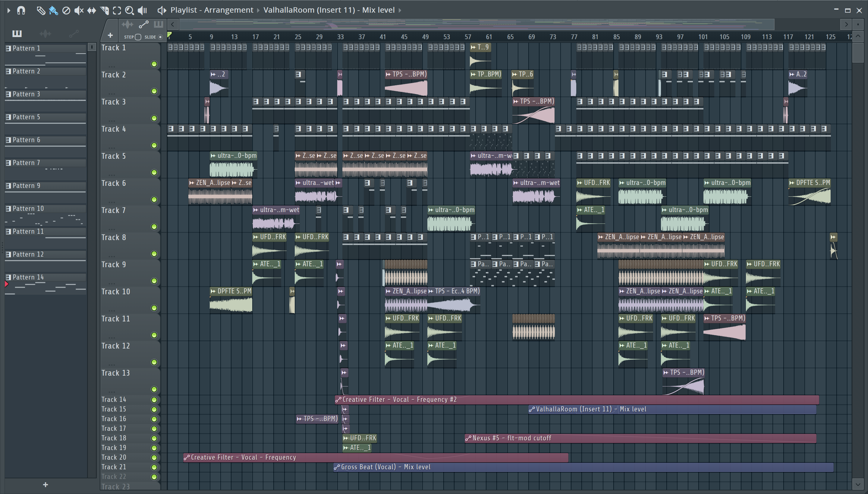868x494 pixels.
Task: Add a new pattern with bottom plus
Action: point(46,485)
